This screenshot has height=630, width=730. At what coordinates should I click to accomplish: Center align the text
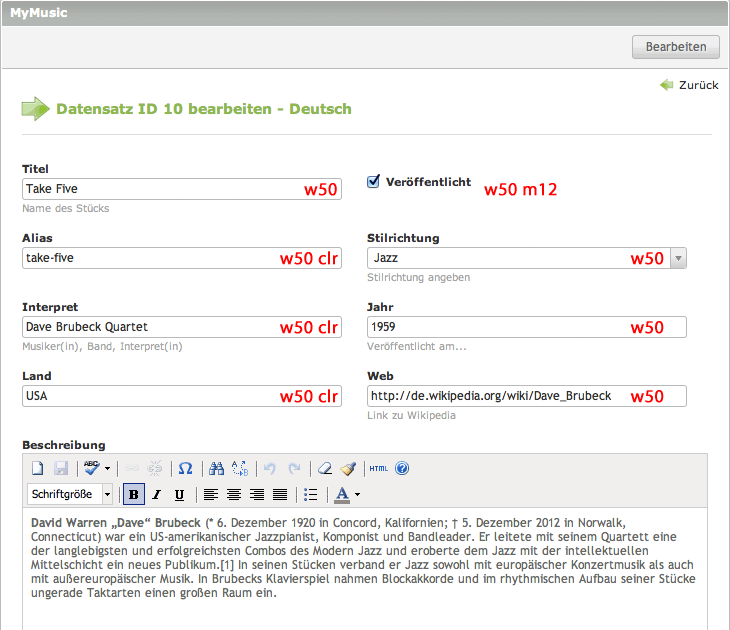[x=234, y=494]
